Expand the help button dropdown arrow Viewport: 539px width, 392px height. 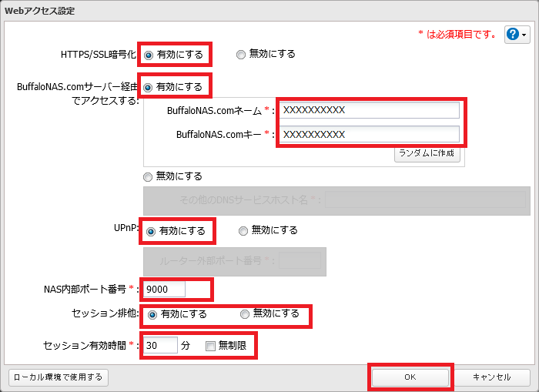coord(524,35)
